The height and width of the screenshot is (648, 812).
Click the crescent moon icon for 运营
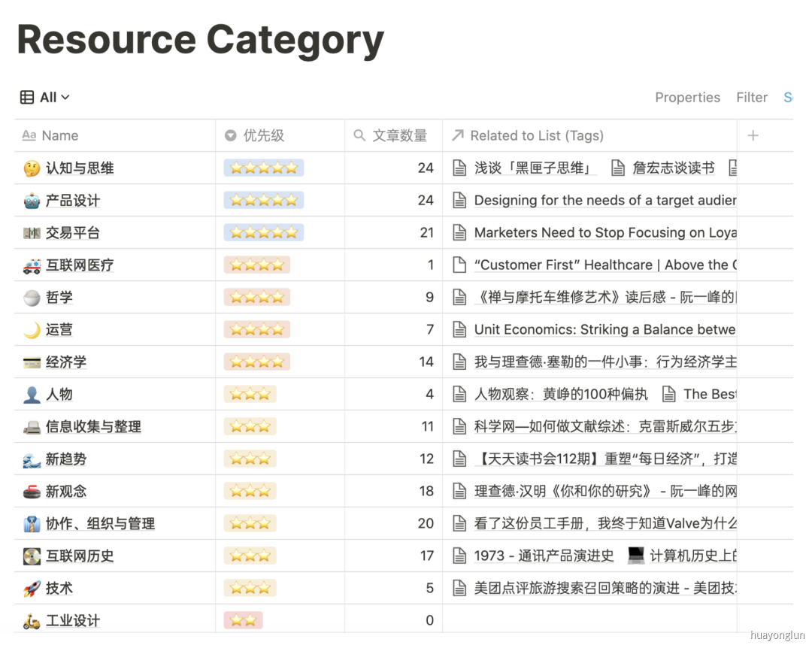tap(32, 330)
